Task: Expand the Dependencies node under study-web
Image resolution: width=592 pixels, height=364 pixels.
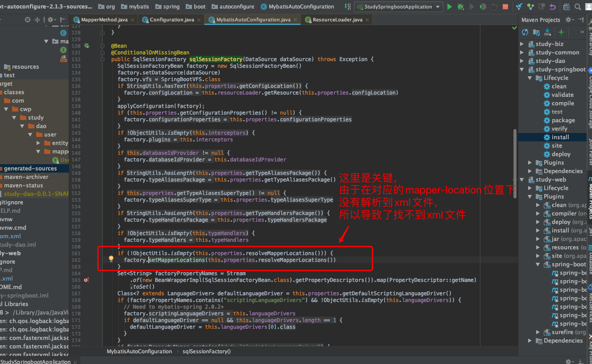Action: point(529,340)
